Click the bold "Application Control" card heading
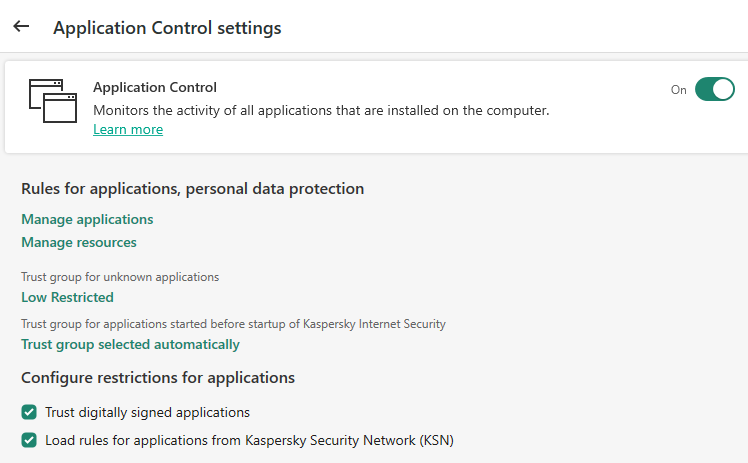 (155, 88)
